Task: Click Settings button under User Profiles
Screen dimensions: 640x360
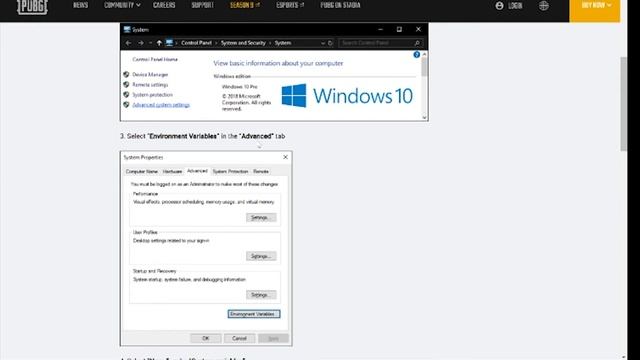Action: click(261, 256)
